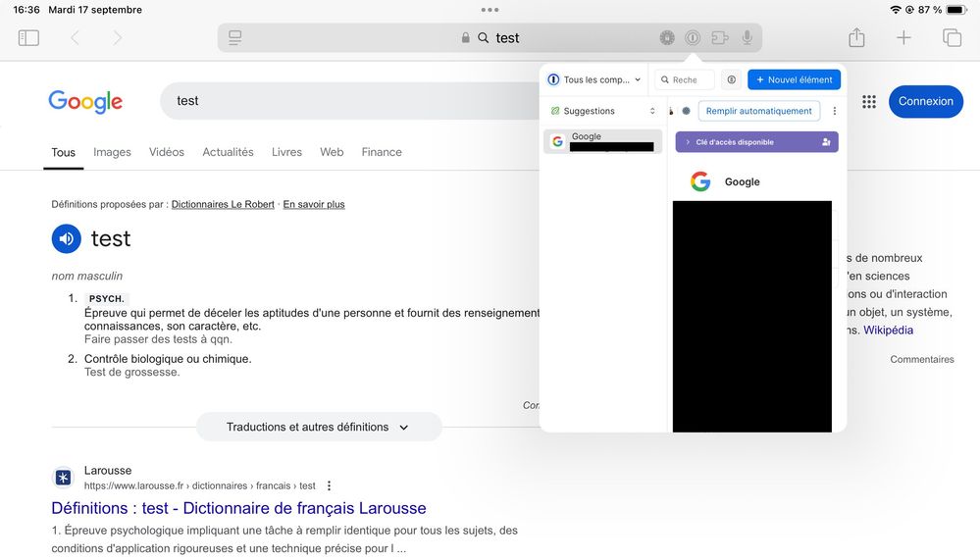Open the Google apps grid
Viewport: 980px width, 560px height.
click(x=868, y=102)
